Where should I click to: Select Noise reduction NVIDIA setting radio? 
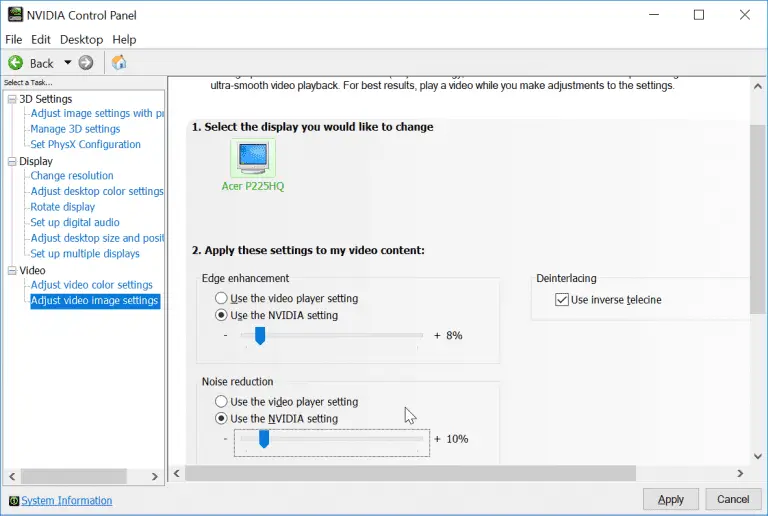[x=221, y=419]
